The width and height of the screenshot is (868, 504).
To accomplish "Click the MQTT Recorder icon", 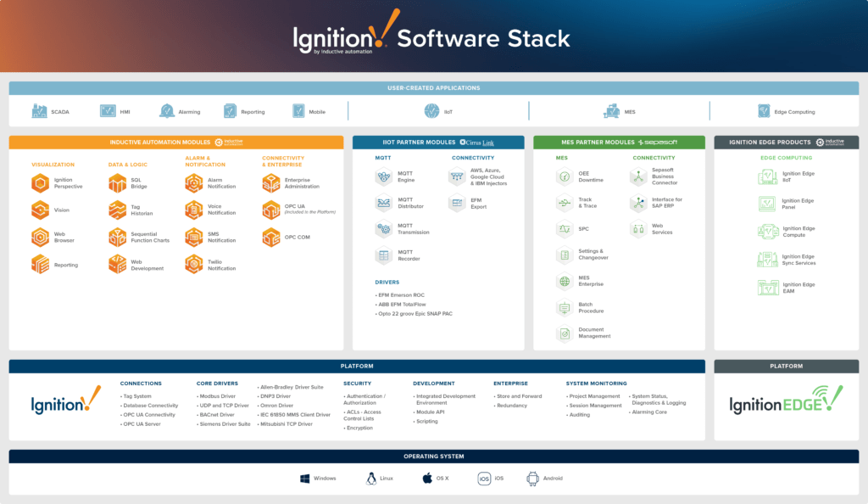I will (x=384, y=255).
